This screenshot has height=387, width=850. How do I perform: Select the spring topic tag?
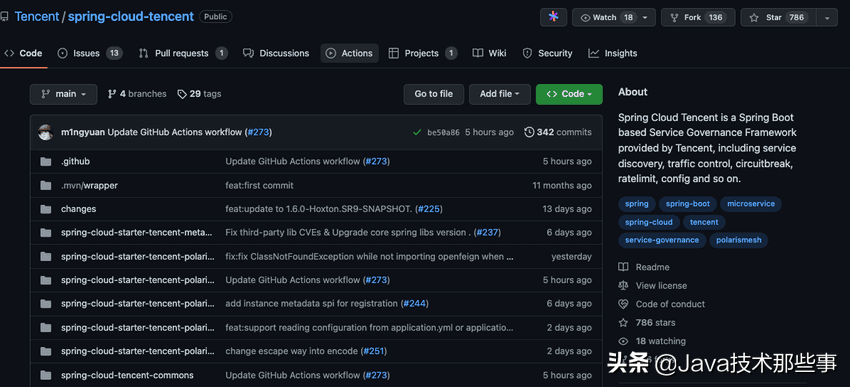click(637, 204)
